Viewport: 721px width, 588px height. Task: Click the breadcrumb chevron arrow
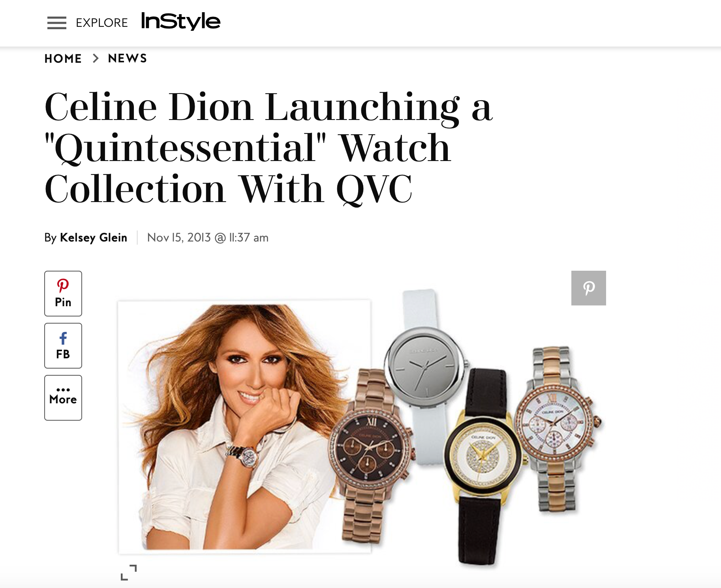(x=96, y=58)
